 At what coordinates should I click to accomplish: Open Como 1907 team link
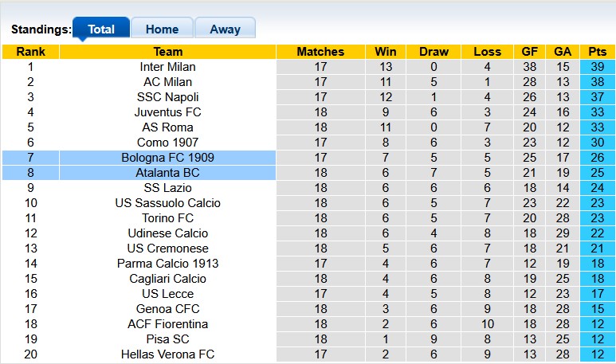pyautogui.click(x=167, y=143)
